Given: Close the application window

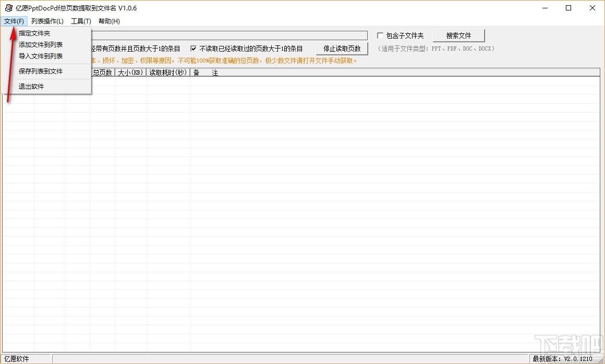Looking at the screenshot, I should [592, 8].
